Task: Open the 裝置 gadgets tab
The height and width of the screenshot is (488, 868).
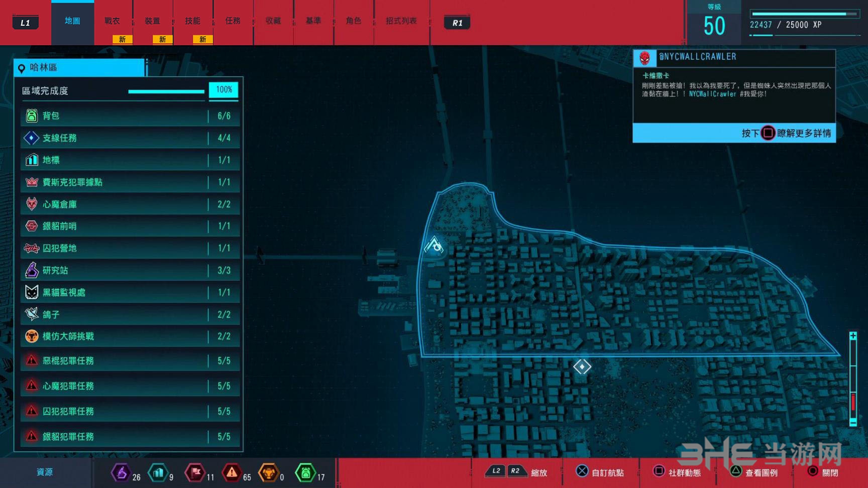Action: pyautogui.click(x=153, y=21)
